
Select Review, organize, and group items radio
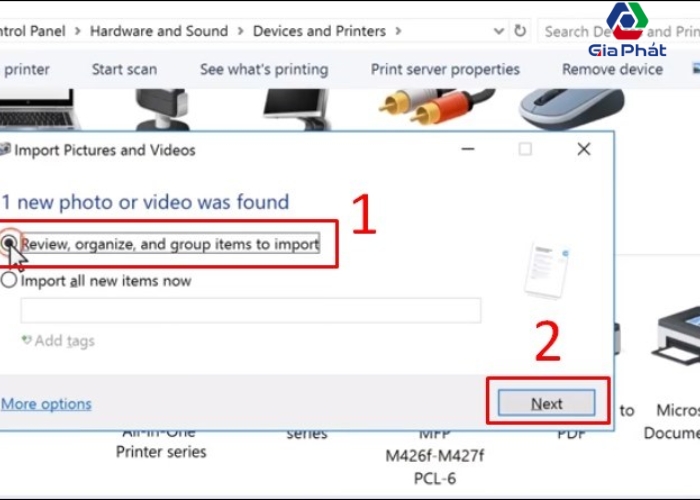[8, 244]
